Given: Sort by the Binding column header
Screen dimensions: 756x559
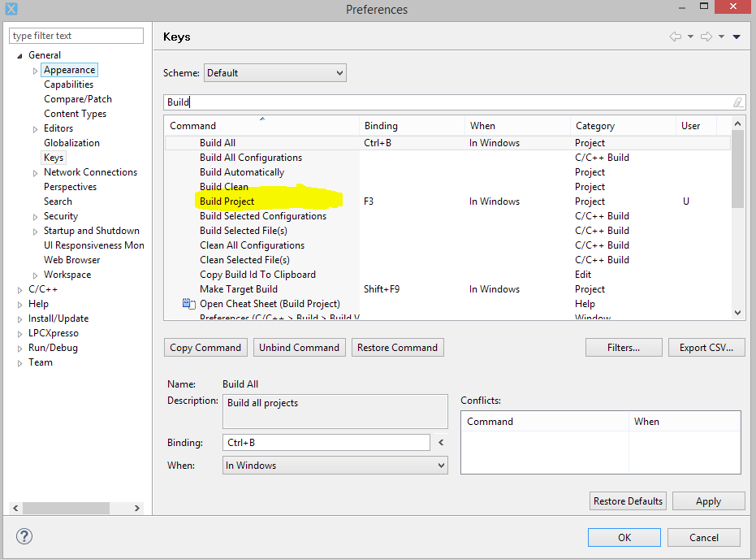Looking at the screenshot, I should click(x=412, y=125).
